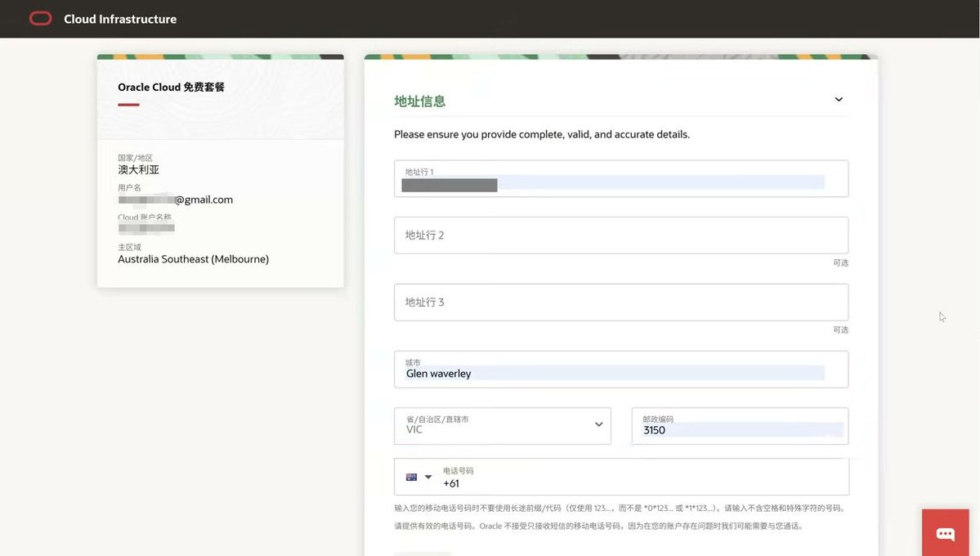Click the 地址行 3 input field
Screen dimensions: 980x556
coord(621,302)
